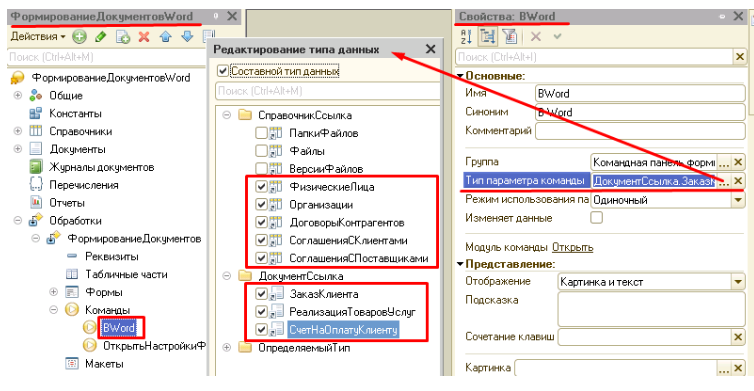Select the Макеты tree item
Image resolution: width=754 pixels, height=391 pixels.
point(104,364)
